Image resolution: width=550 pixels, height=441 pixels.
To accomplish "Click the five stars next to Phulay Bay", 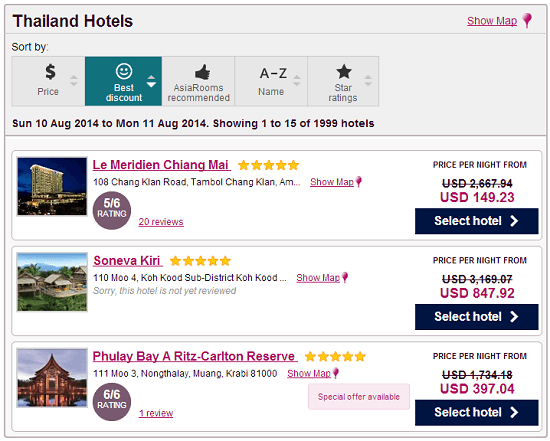I will point(335,356).
